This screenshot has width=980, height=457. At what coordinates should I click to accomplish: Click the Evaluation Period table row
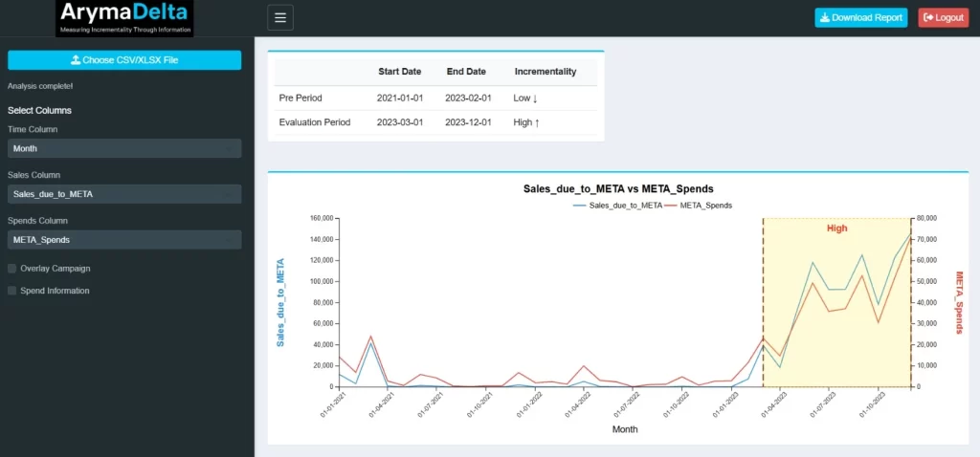pos(435,122)
